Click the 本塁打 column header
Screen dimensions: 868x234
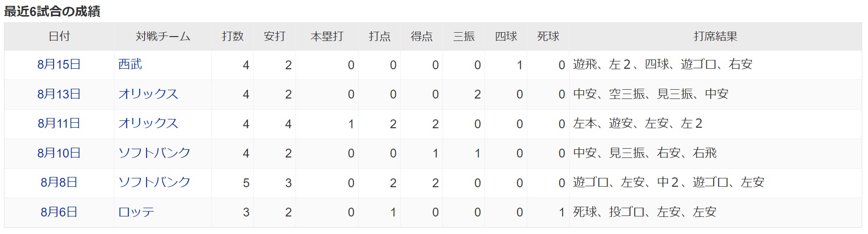327,37
